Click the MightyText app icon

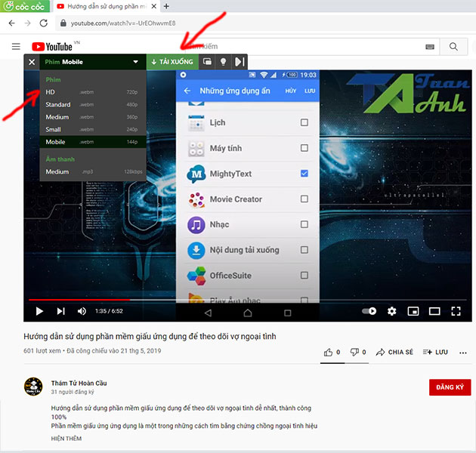(196, 174)
